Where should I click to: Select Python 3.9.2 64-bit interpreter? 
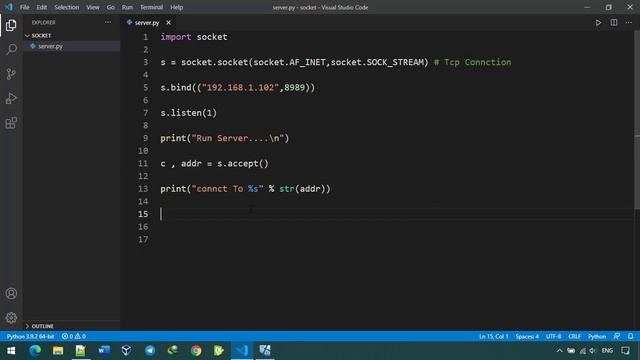[x=30, y=336]
